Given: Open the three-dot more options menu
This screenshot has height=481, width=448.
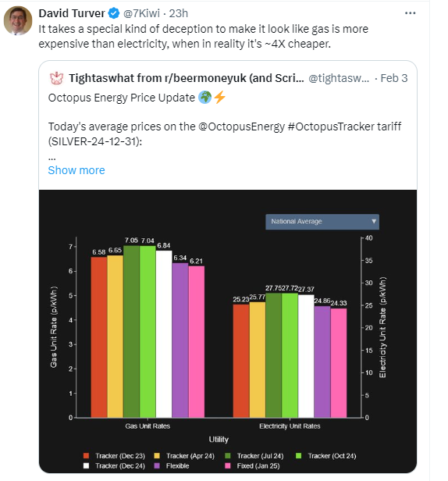Looking at the screenshot, I should 410,13.
